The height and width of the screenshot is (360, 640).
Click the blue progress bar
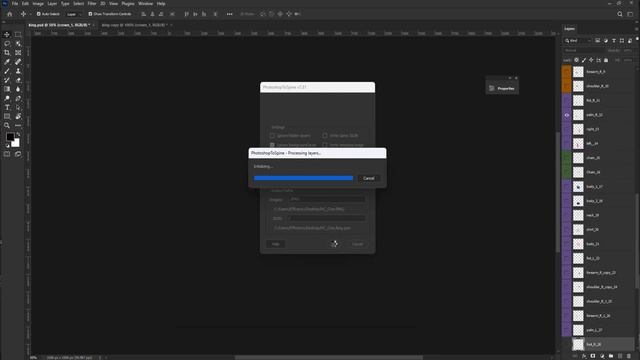click(x=303, y=178)
